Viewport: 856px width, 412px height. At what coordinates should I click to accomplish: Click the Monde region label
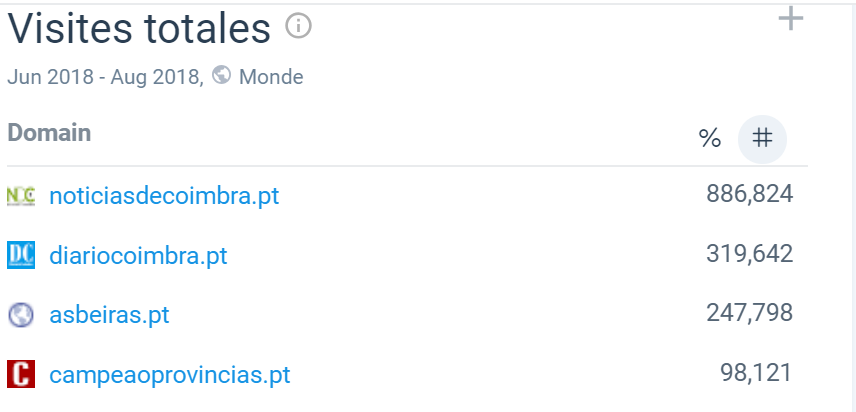click(271, 77)
